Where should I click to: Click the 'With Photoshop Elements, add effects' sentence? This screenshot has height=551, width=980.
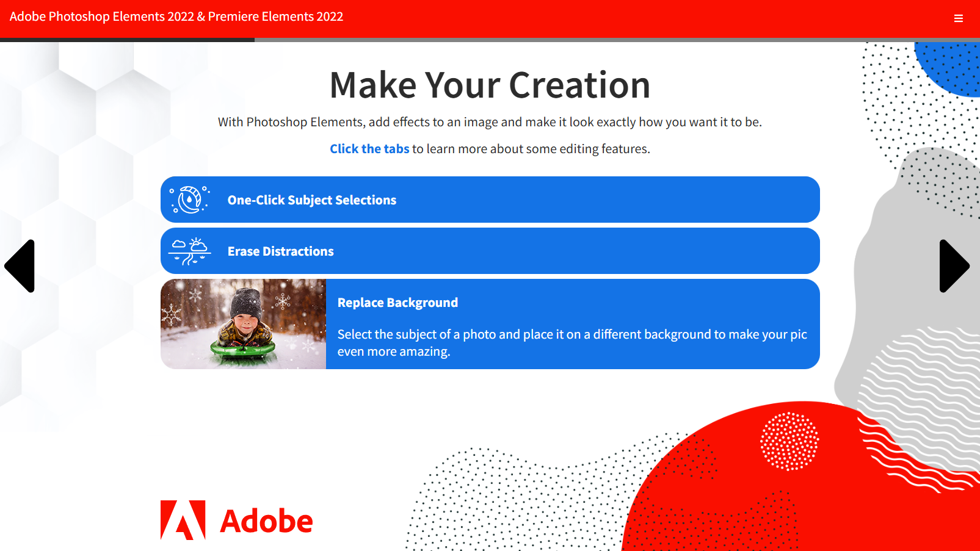(490, 122)
